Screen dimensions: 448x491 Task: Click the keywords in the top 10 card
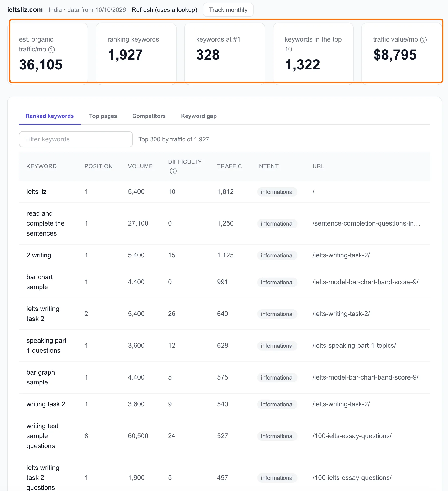[x=313, y=54]
